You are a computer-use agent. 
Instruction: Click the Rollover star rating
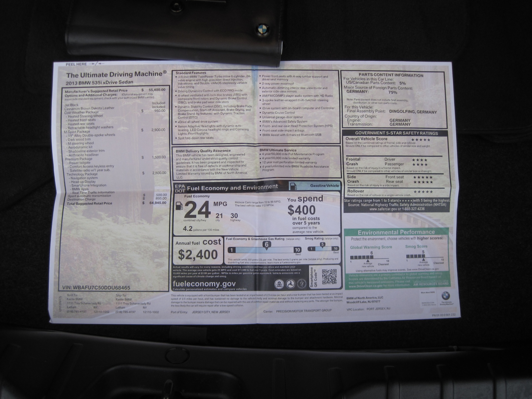click(x=423, y=192)
